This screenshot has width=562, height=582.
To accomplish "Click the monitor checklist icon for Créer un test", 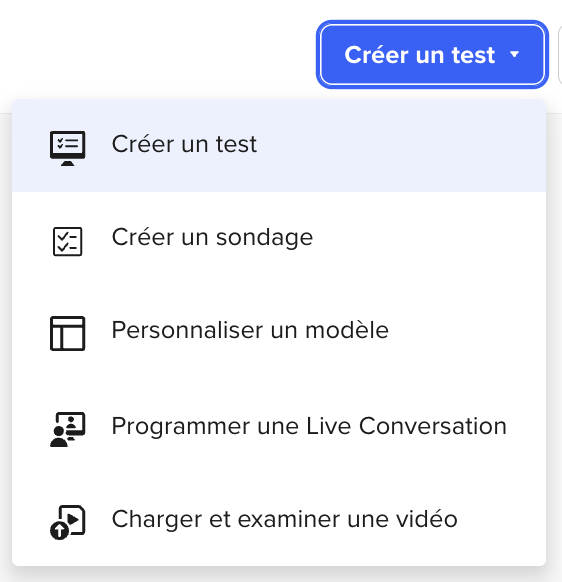I will [68, 148].
